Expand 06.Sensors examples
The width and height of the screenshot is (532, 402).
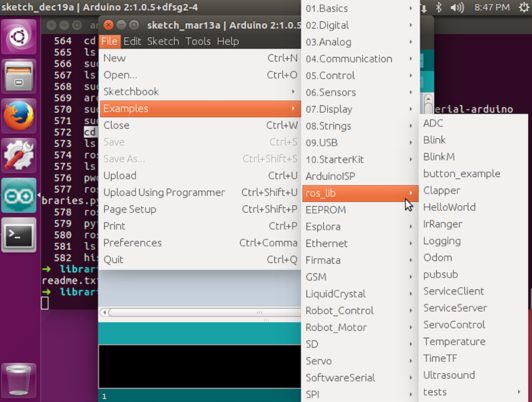coord(360,92)
